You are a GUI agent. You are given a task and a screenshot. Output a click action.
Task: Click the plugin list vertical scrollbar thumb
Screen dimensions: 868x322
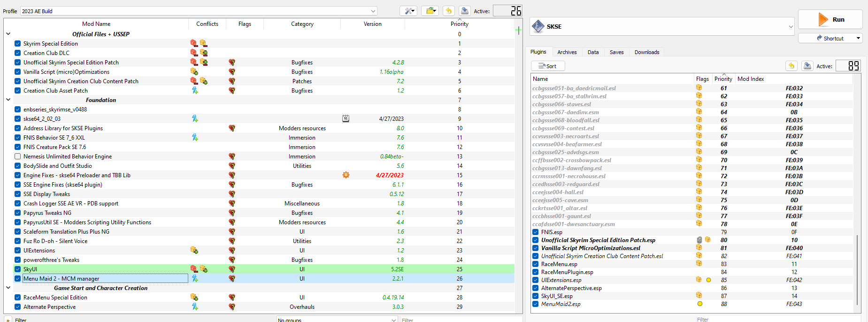point(858,270)
